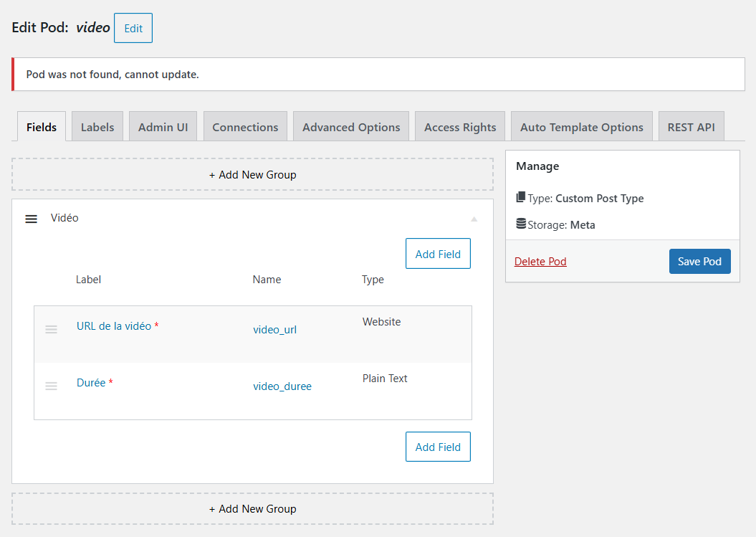Go to the REST API tab
Screen dimensions: 756x537
(692, 127)
